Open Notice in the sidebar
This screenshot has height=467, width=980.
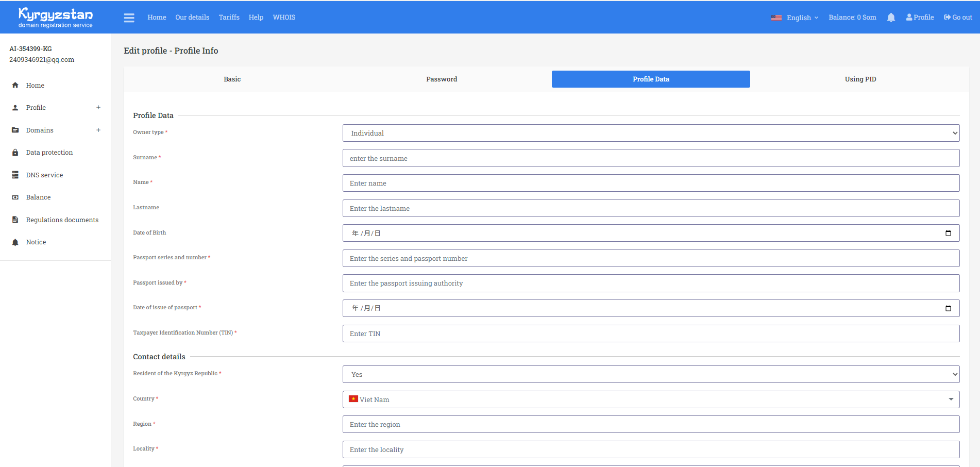[36, 242]
